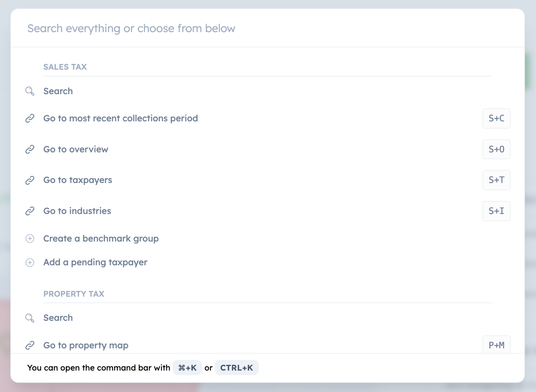
Task: Click link icon next to Go to industries
Action: pos(30,211)
